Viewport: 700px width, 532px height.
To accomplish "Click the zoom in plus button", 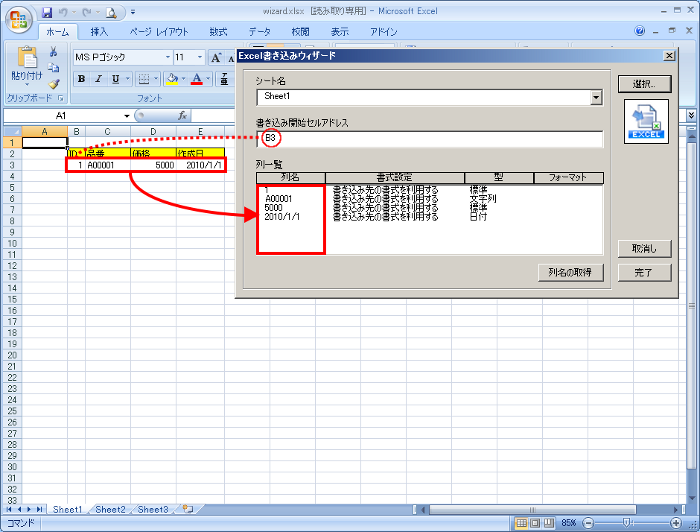I will 678,523.
